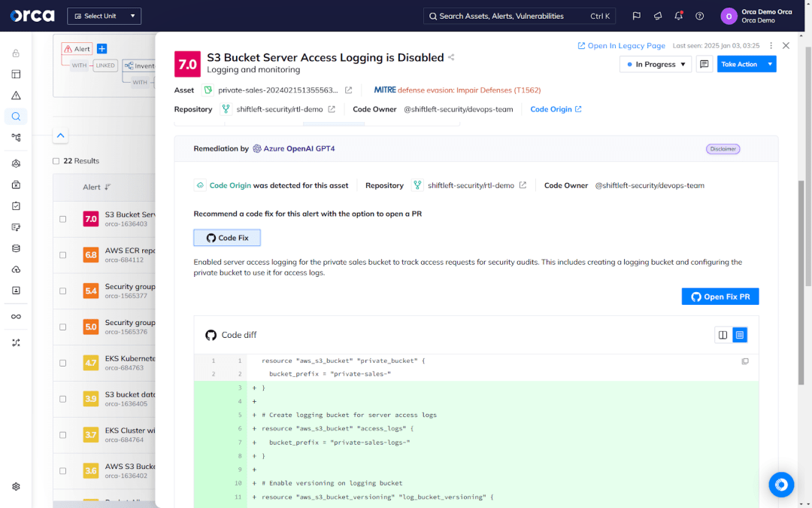Open the megaphone announcements icon
The height and width of the screenshot is (508, 812).
coord(658,16)
